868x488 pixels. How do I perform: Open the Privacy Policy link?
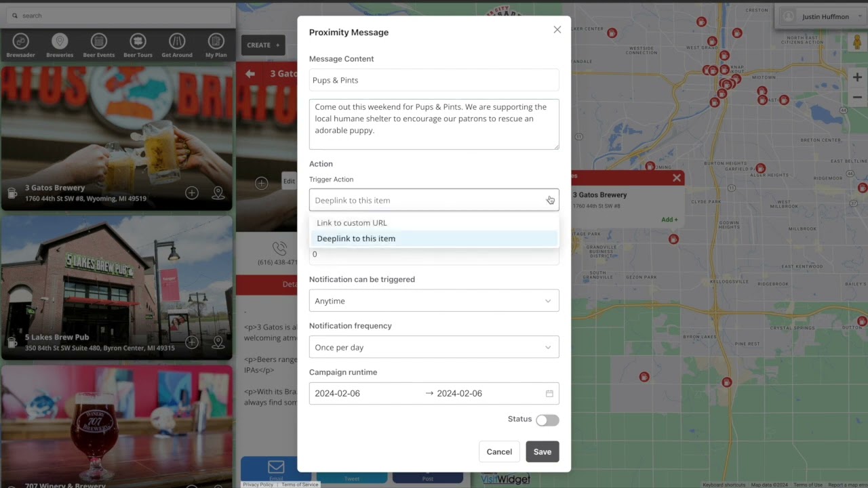tap(258, 485)
